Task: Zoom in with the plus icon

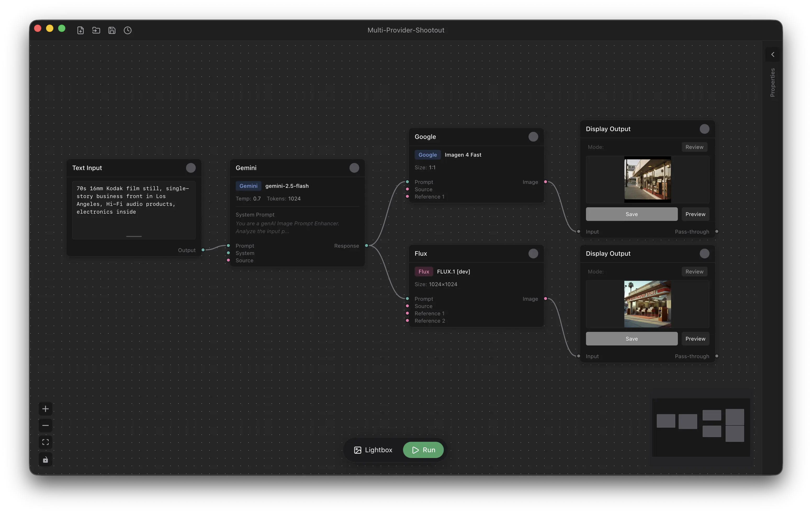Action: tap(46, 409)
